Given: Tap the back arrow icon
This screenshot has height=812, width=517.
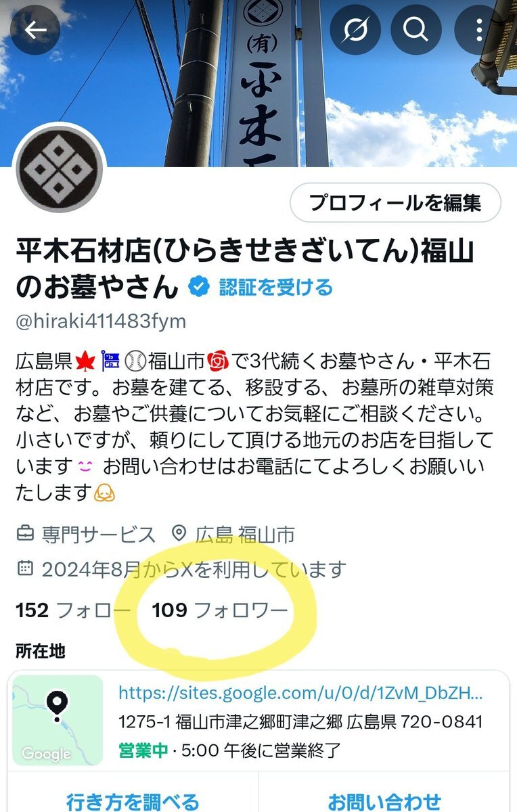Looking at the screenshot, I should click(x=36, y=30).
